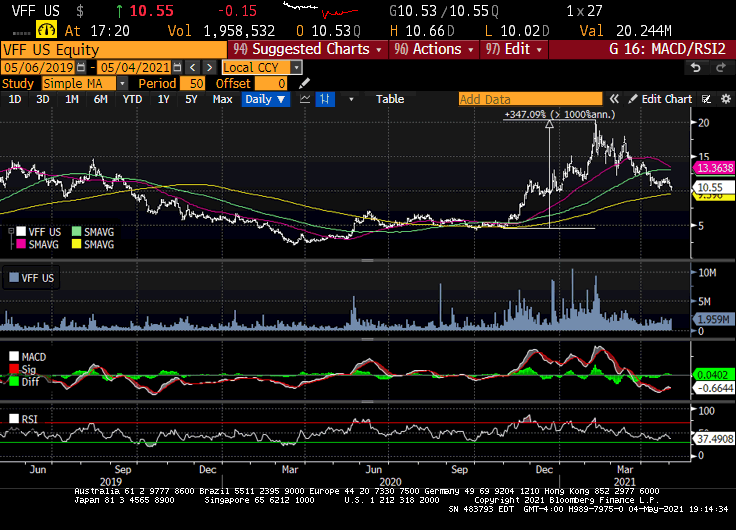
Task: Select the line chart type icon
Action: 305,99
